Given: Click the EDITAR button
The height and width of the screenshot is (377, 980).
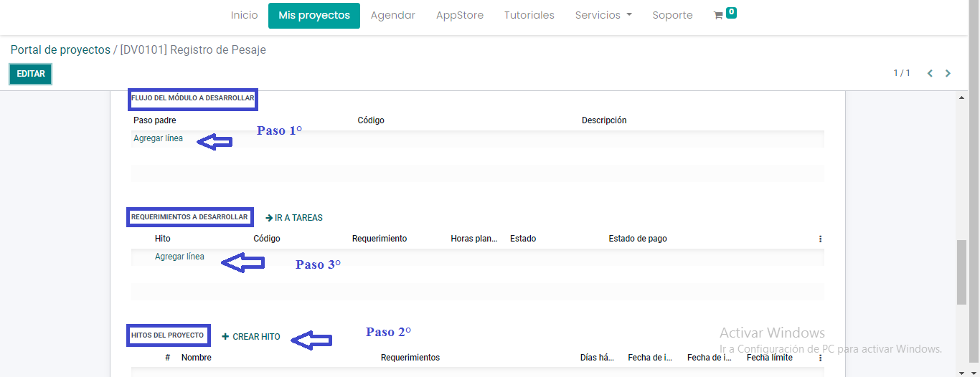Looking at the screenshot, I should click(31, 74).
